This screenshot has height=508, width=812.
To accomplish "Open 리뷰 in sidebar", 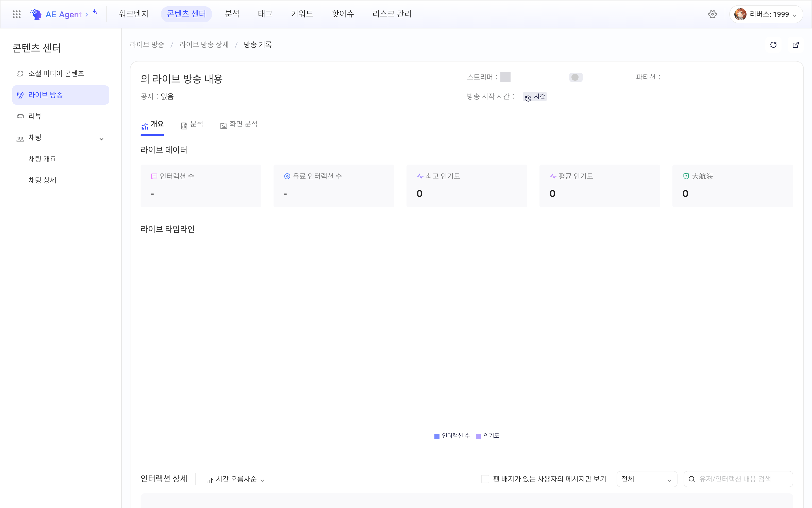I will (60, 116).
